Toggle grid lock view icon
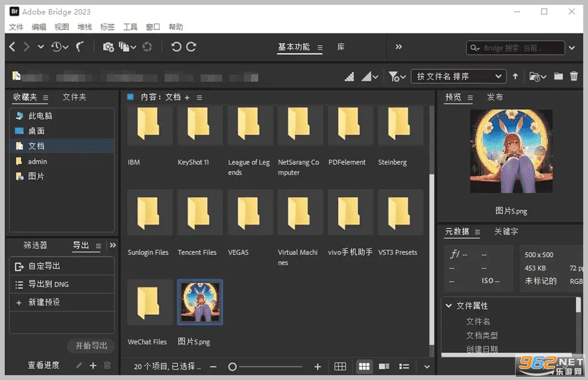 point(340,366)
